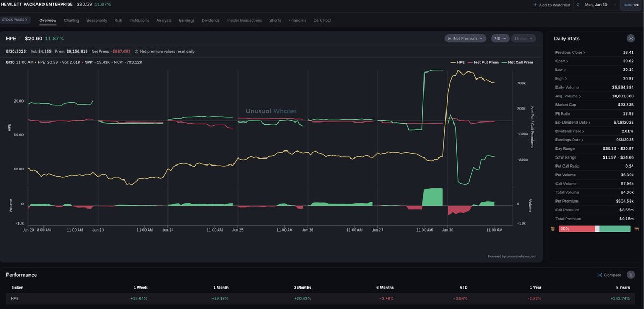
Task: Open the Earnings tab
Action: [187, 20]
